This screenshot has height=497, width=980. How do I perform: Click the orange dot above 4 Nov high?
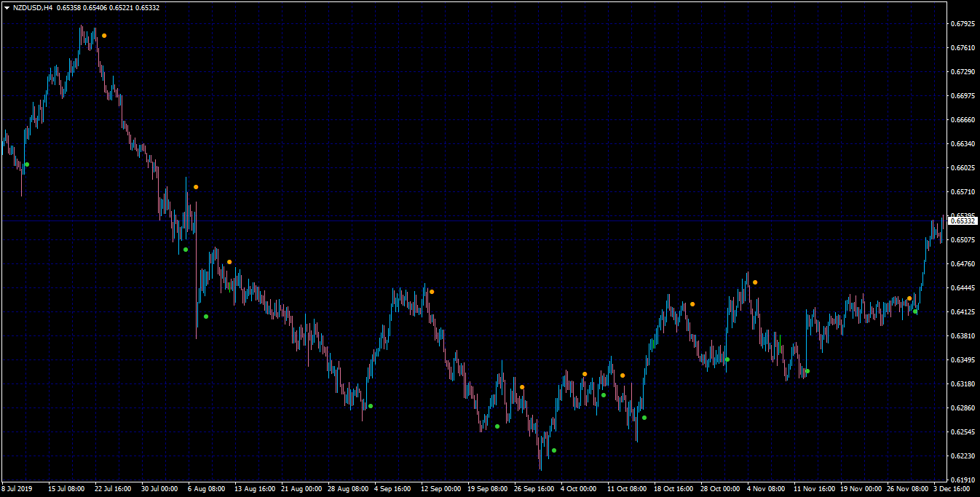755,282
